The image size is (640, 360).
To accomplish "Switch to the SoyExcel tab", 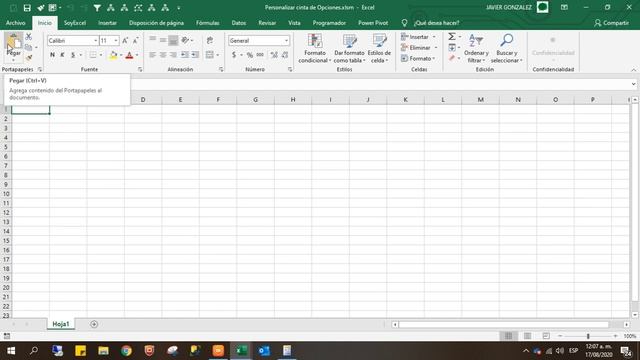I will coord(75,23).
